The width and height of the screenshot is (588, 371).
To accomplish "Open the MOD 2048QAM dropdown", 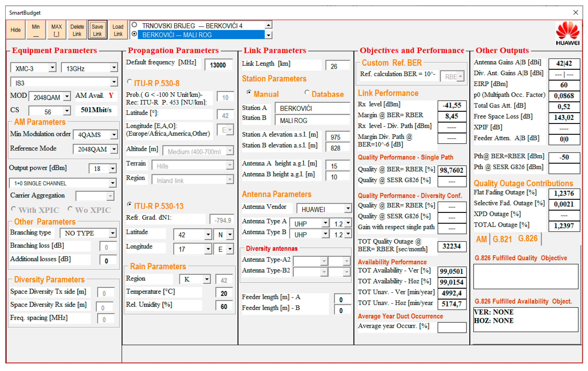I will click(x=67, y=97).
